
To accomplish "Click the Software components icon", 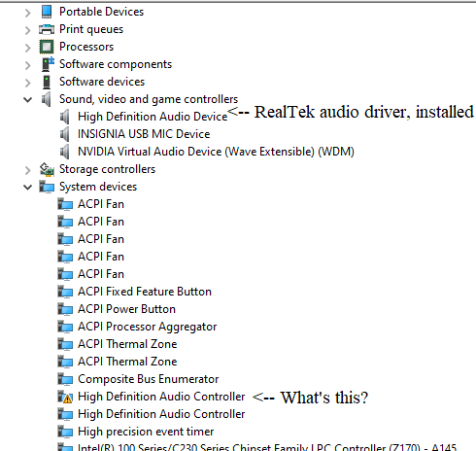I will pos(48,64).
